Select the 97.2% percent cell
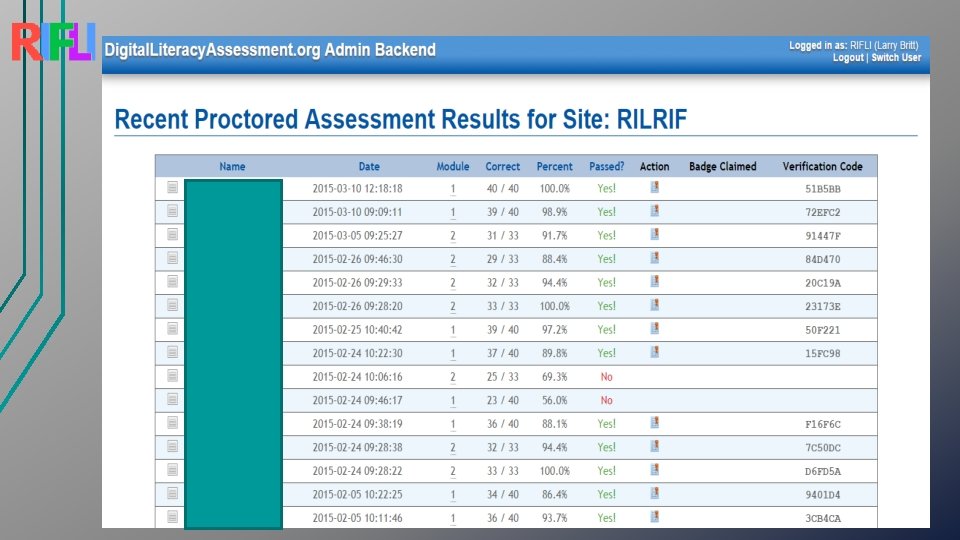 554,330
